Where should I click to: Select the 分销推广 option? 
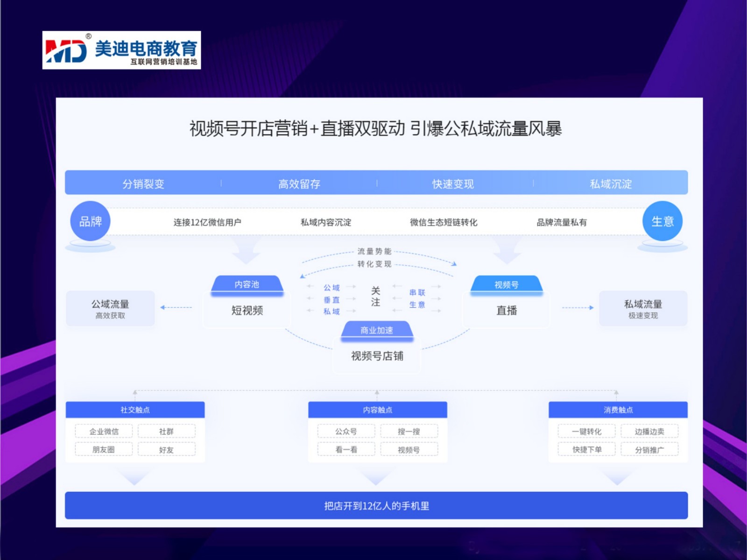pyautogui.click(x=649, y=450)
